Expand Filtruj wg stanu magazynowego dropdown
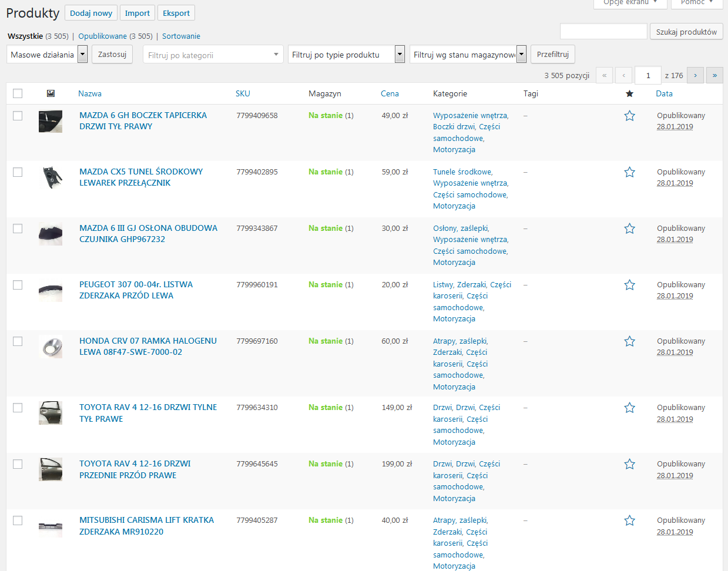 point(468,55)
